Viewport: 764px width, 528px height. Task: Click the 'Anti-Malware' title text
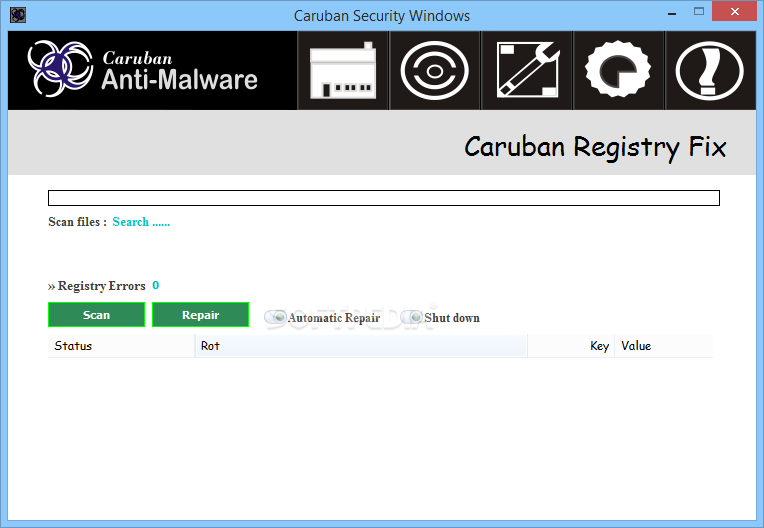(x=179, y=79)
